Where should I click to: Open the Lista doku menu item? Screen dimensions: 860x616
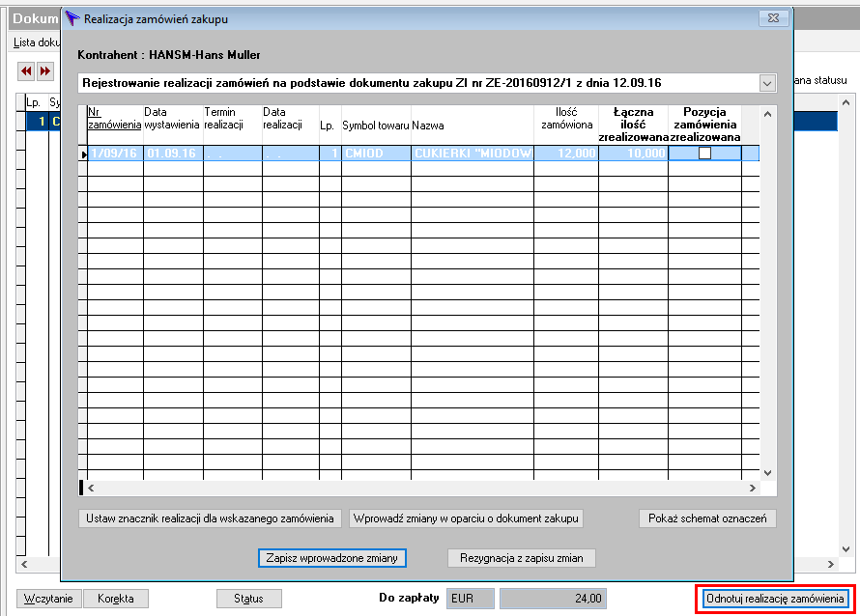coord(37,42)
